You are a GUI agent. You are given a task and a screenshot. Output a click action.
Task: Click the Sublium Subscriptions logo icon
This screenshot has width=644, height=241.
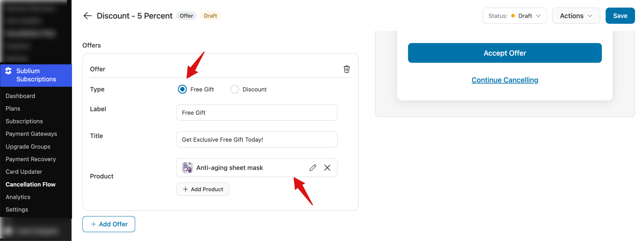pyautogui.click(x=8, y=71)
